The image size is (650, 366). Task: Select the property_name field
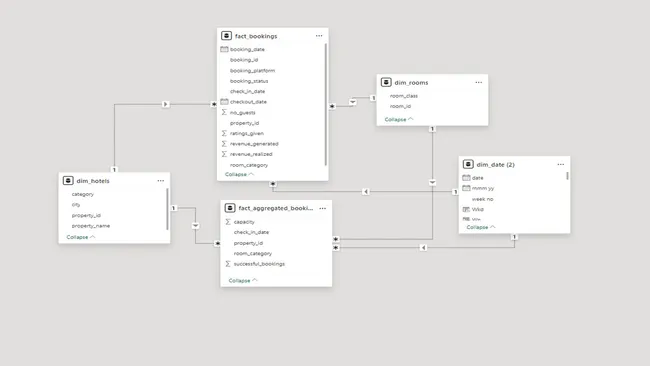(x=91, y=226)
